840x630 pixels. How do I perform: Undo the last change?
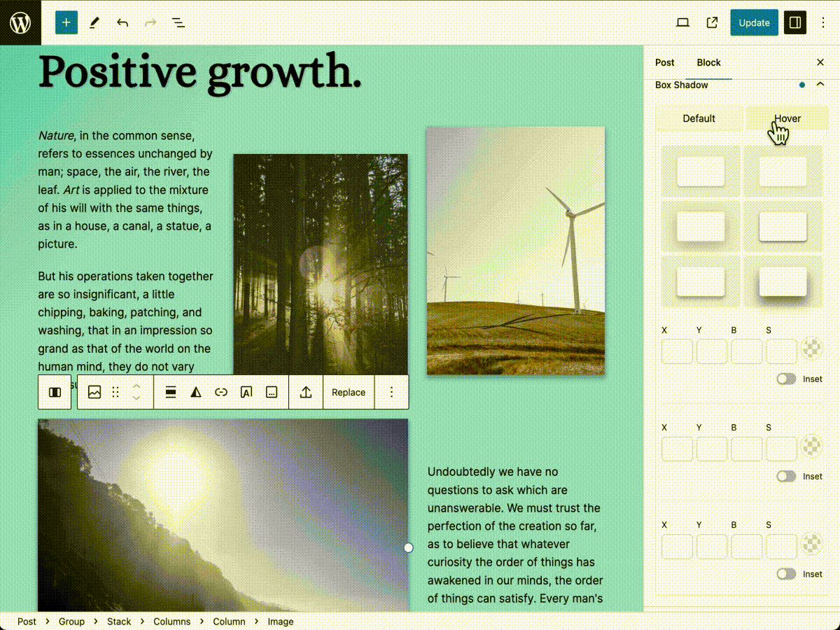[122, 22]
